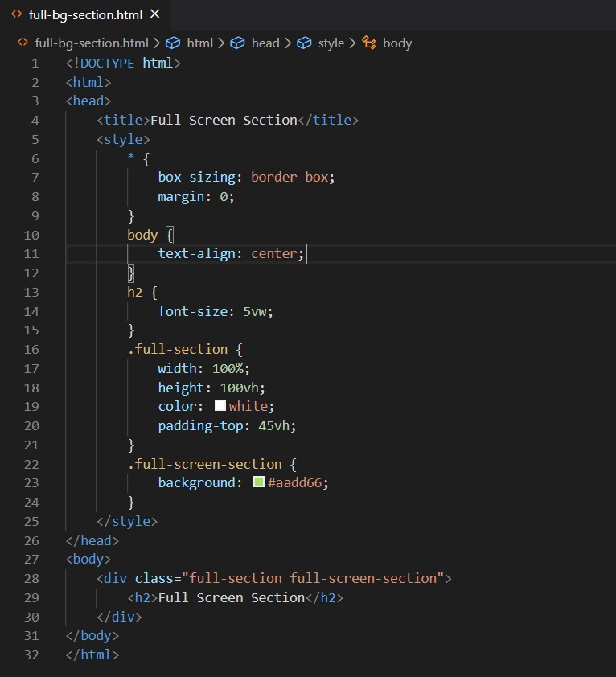Open full-bg-section.html breadcrumb item
This screenshot has height=677, width=616.
click(92, 43)
